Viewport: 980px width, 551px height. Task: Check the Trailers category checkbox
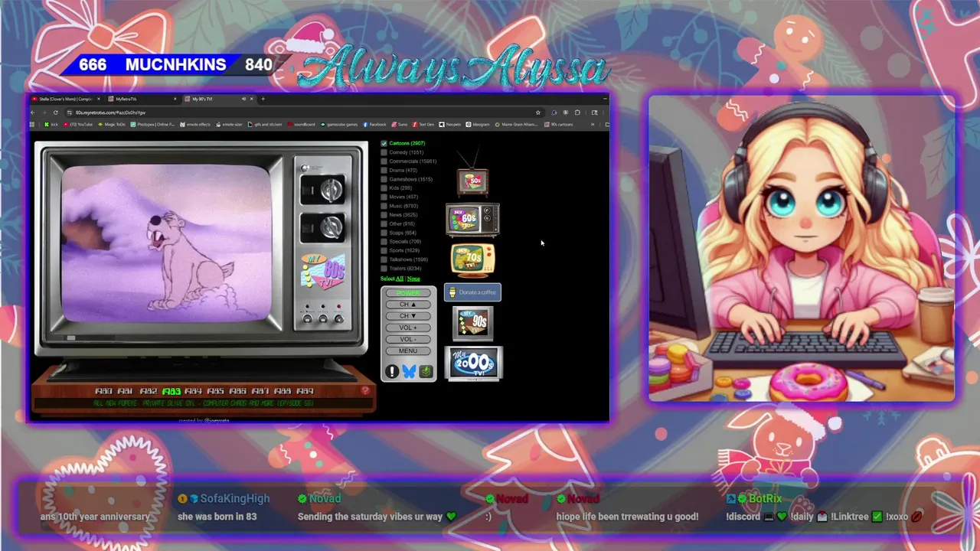point(384,269)
